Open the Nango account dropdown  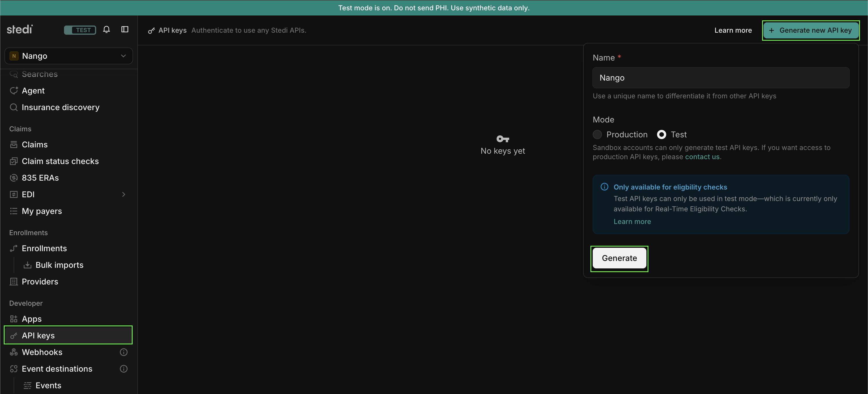(69, 56)
